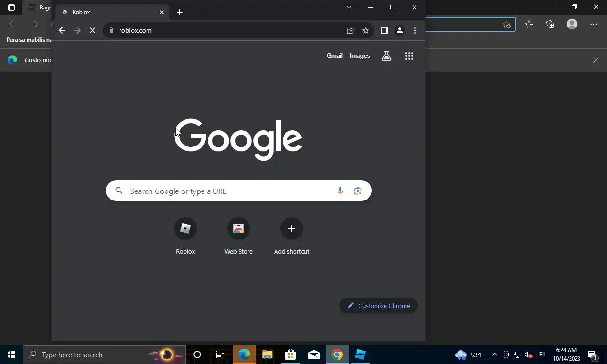Open Roblox Studio taskbar icon
The width and height of the screenshot is (607, 364).
[x=360, y=355]
